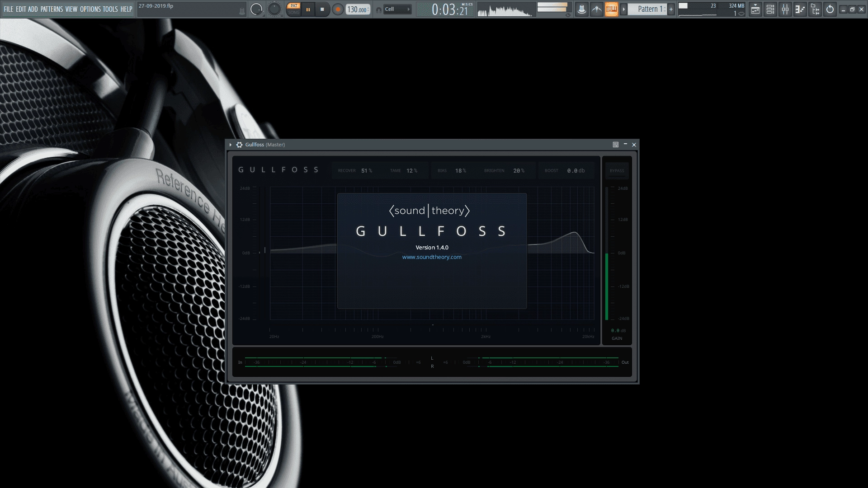Screen dimensions: 868x488
Task: Open the Pattern 1 selector
Action: (648, 9)
